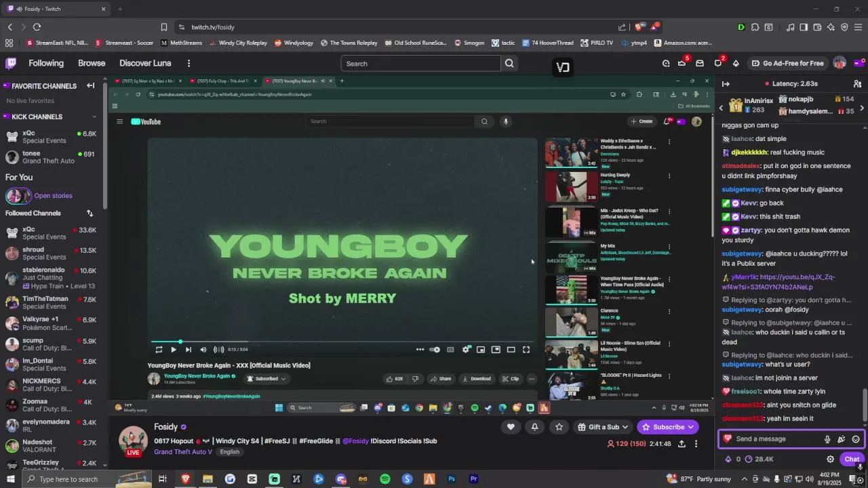Collapse the KICK CHANNELS section
This screenshot has width=868, height=488.
pos(94,117)
